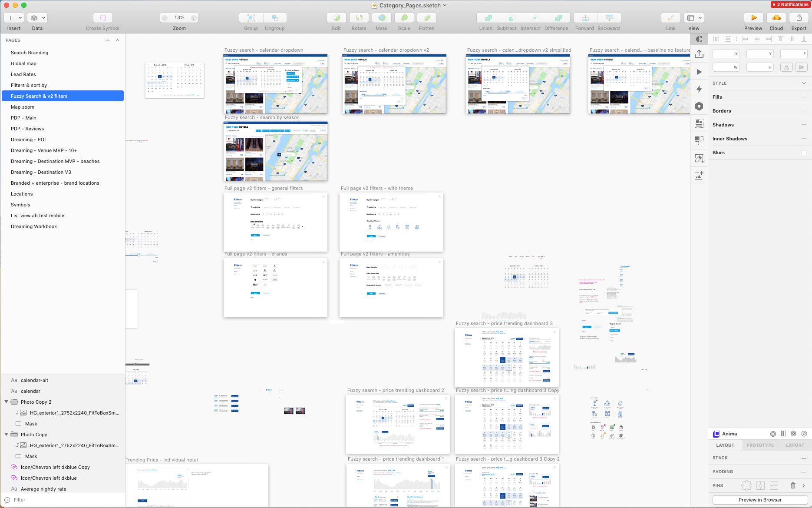The height and width of the screenshot is (508, 812).
Task: Click the Rotate tool icon
Action: [x=359, y=18]
